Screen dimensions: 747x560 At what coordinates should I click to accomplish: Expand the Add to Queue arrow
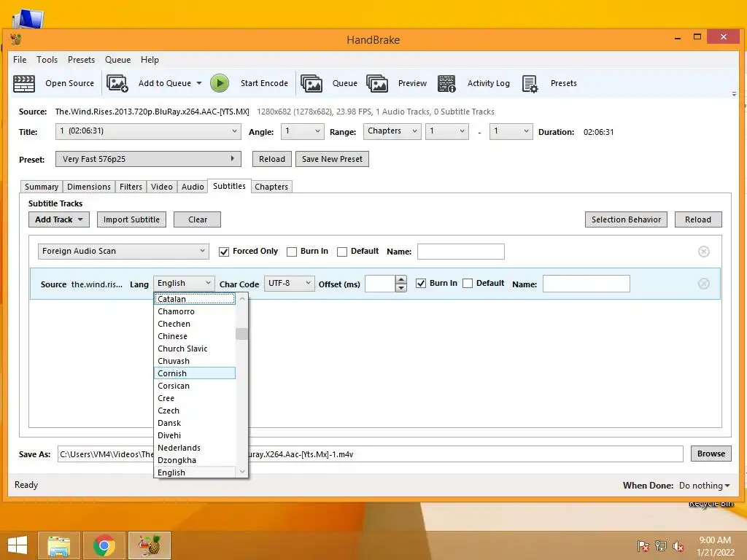tap(199, 83)
